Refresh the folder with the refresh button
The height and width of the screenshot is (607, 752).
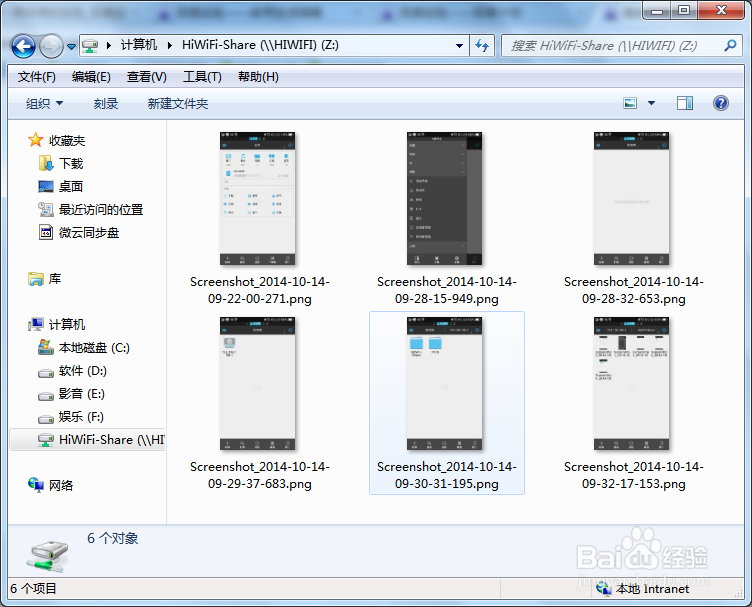point(482,46)
